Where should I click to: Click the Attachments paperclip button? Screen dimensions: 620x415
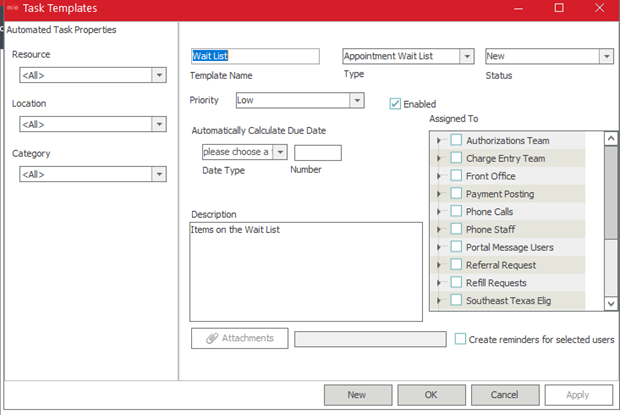(x=239, y=338)
